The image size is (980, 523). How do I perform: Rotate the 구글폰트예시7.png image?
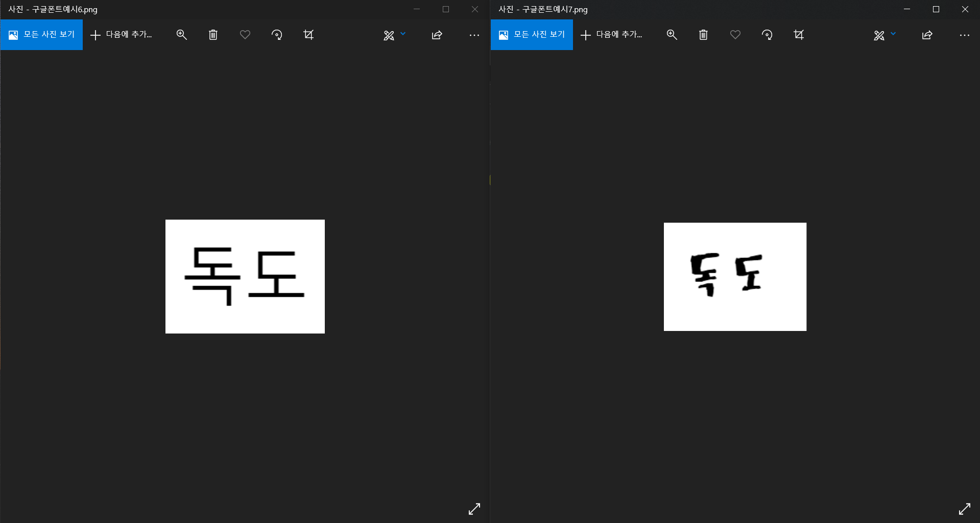click(767, 35)
